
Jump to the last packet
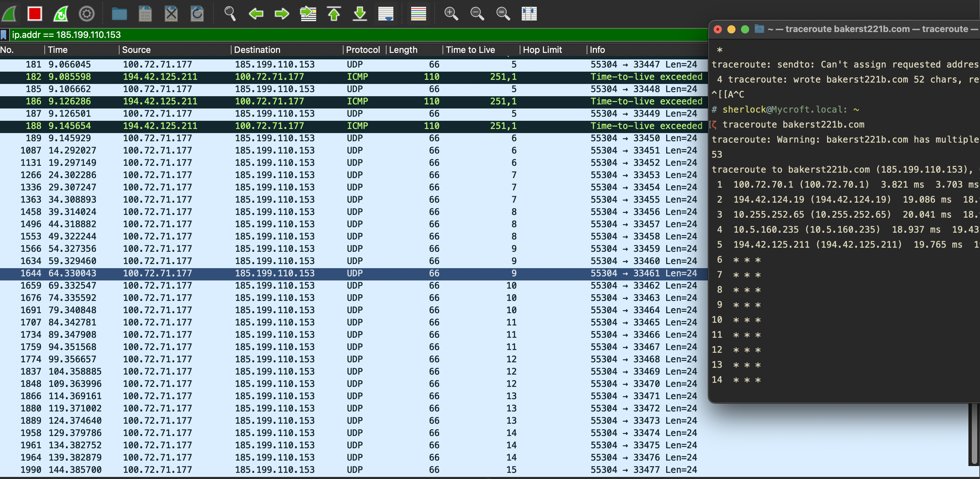pyautogui.click(x=360, y=14)
